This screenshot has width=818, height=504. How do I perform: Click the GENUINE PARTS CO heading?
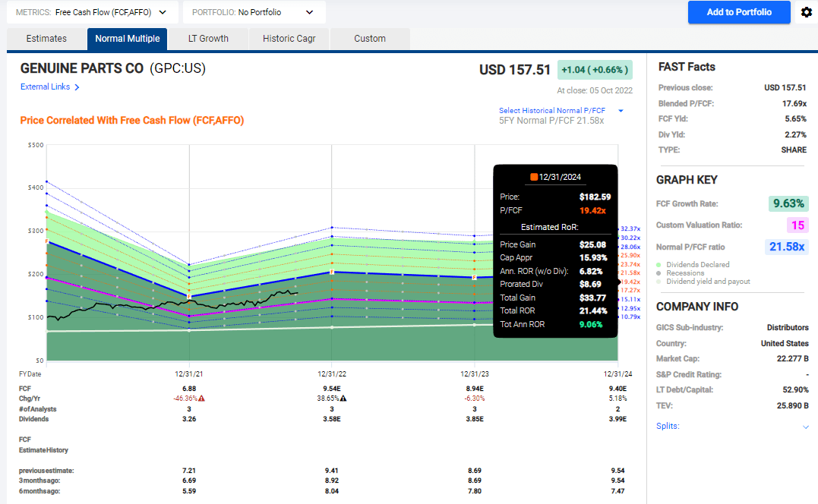coord(82,68)
